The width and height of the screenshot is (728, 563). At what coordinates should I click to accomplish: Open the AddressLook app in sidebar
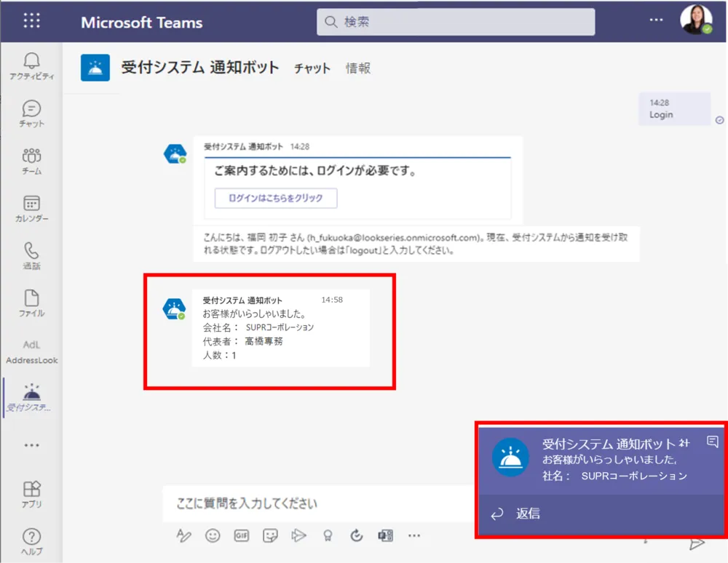[31, 351]
